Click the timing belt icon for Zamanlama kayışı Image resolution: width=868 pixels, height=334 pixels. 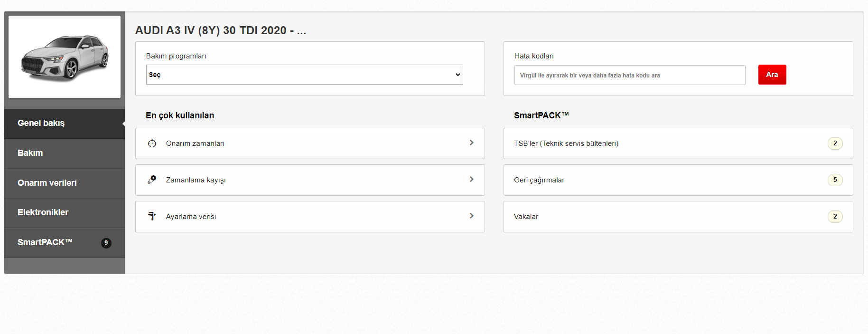(x=152, y=180)
